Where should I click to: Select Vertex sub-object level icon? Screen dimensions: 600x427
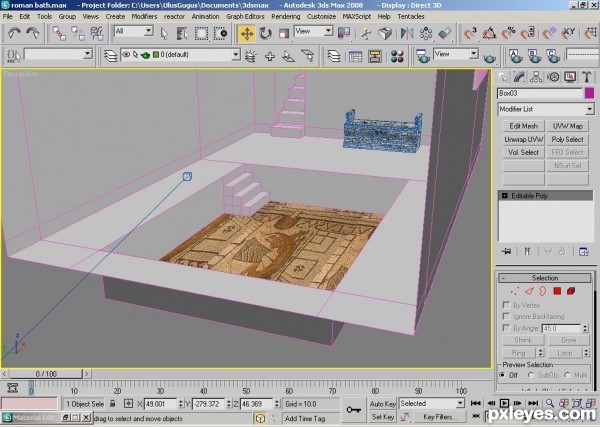[x=515, y=292]
